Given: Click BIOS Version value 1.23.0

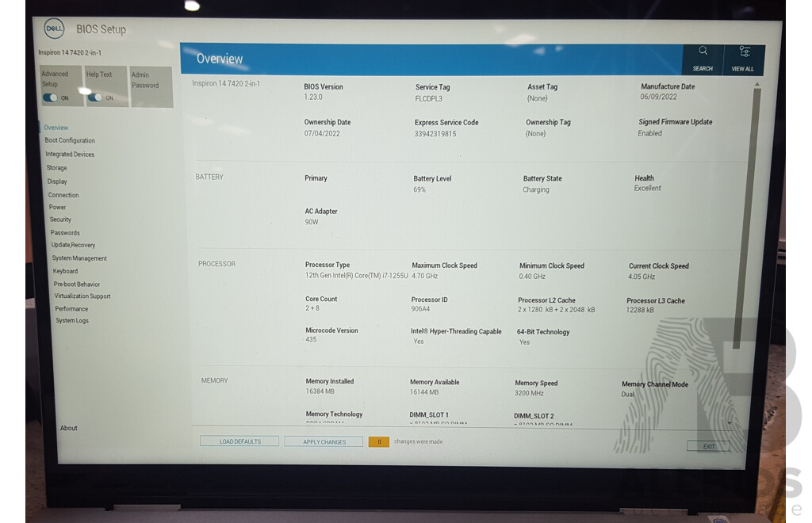Looking at the screenshot, I should [x=313, y=97].
